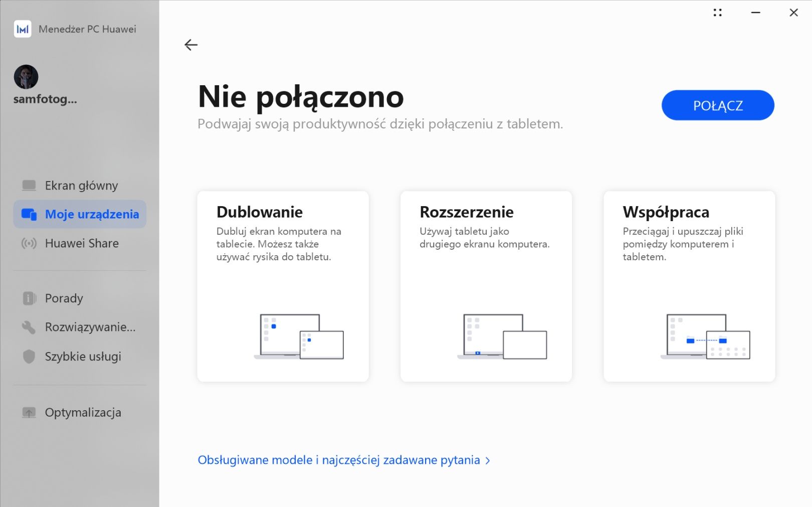Open the samfotog user avatar
The width and height of the screenshot is (812, 507).
point(26,77)
